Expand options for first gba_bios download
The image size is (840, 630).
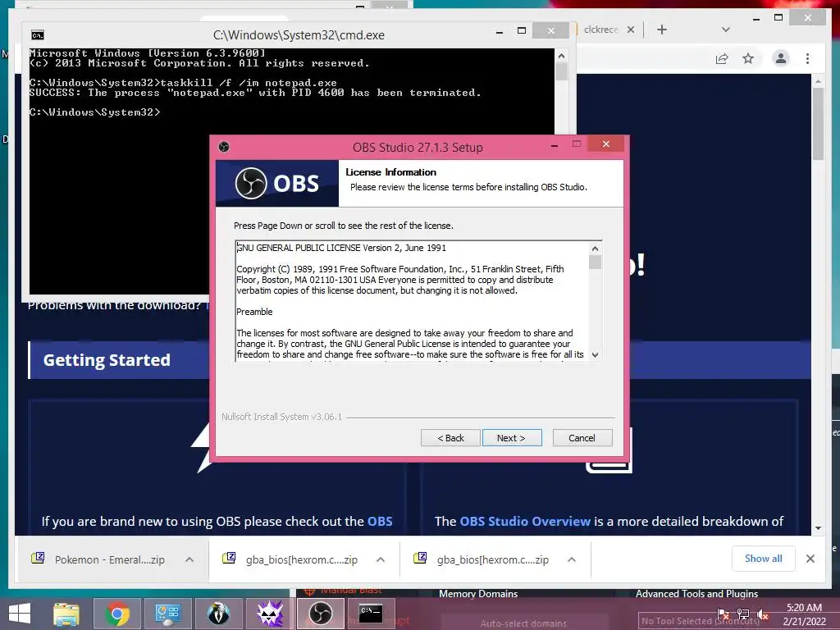(381, 559)
